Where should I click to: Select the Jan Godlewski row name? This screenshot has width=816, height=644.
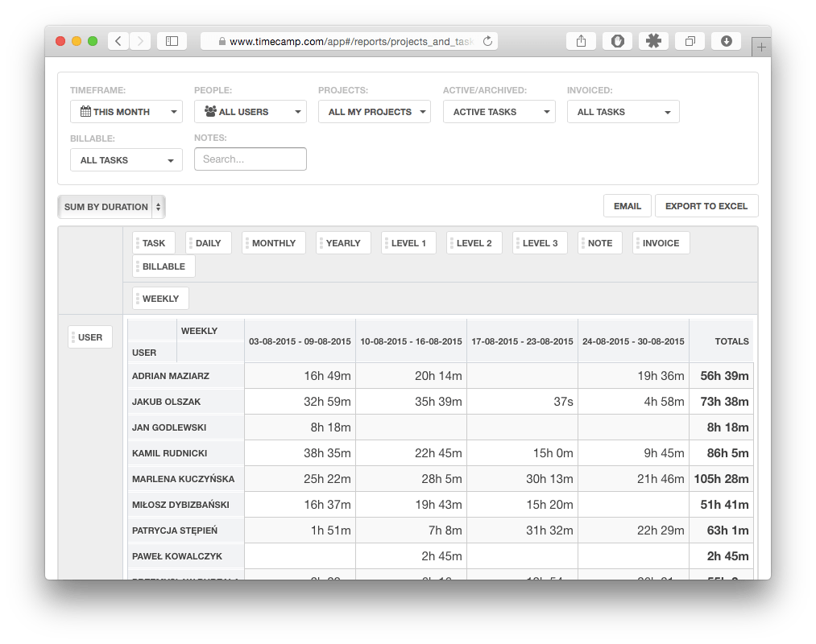click(x=169, y=427)
